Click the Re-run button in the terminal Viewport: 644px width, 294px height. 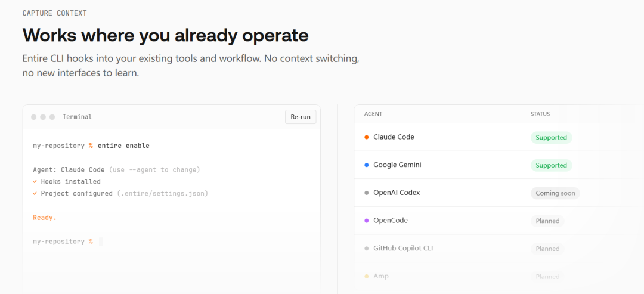coord(301,117)
